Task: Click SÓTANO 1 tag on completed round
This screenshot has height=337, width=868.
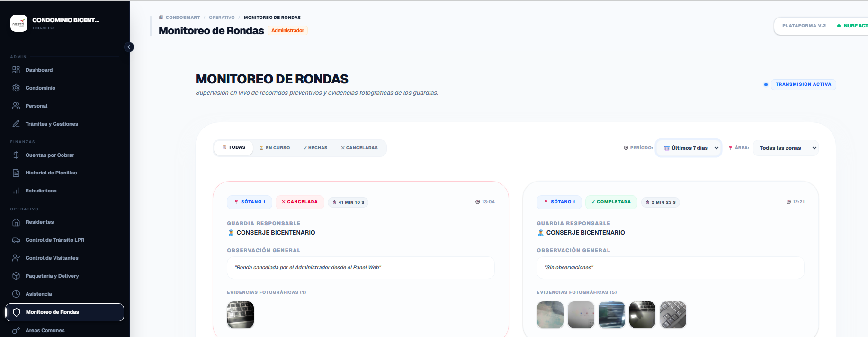Action: coord(559,202)
